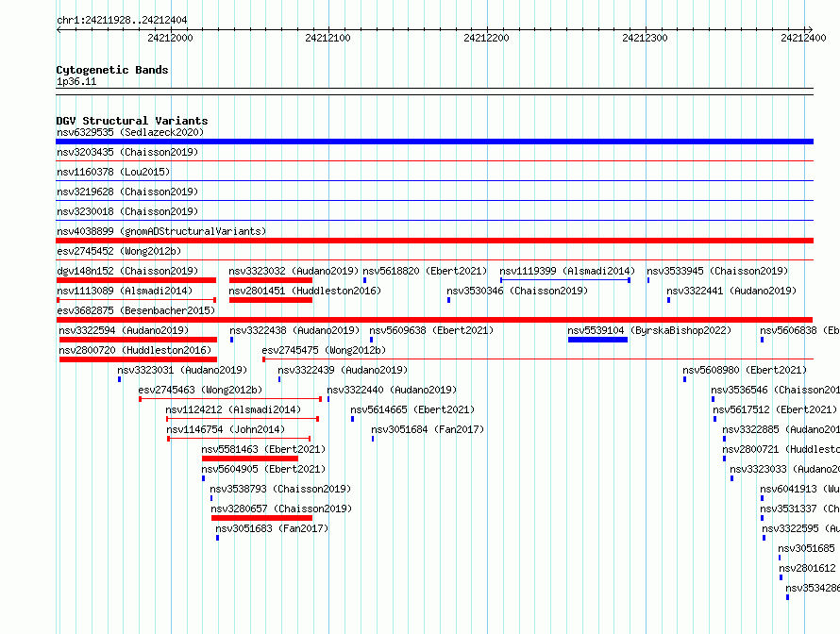Select nsv3323033 blue marker

point(731,478)
